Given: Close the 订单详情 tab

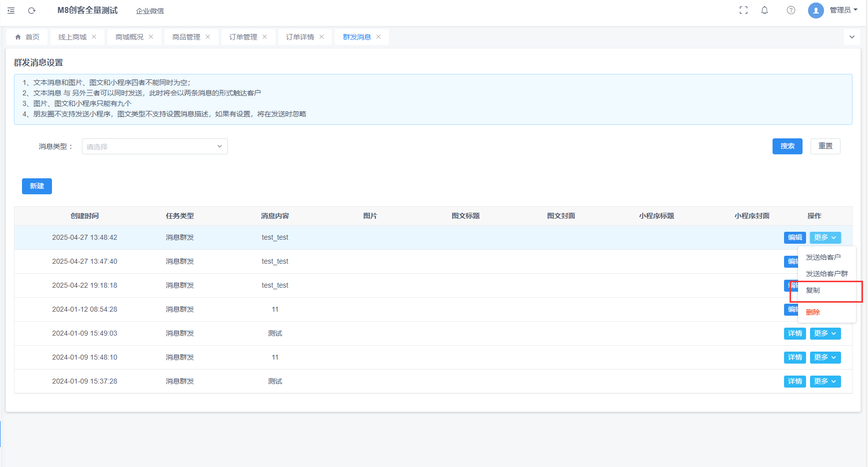Looking at the screenshot, I should (322, 37).
